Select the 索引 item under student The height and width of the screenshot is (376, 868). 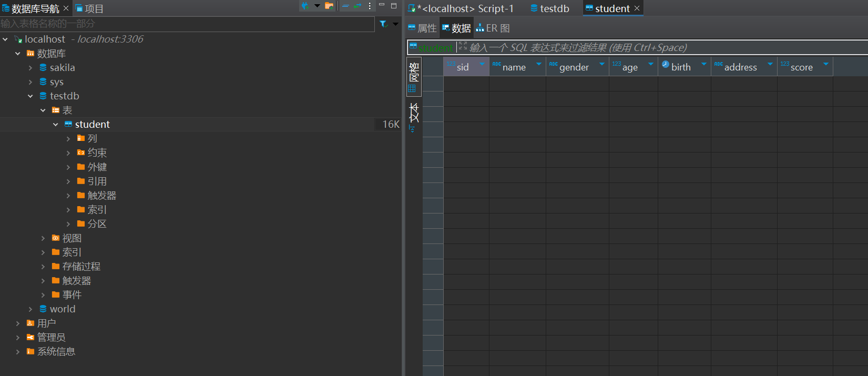click(97, 210)
